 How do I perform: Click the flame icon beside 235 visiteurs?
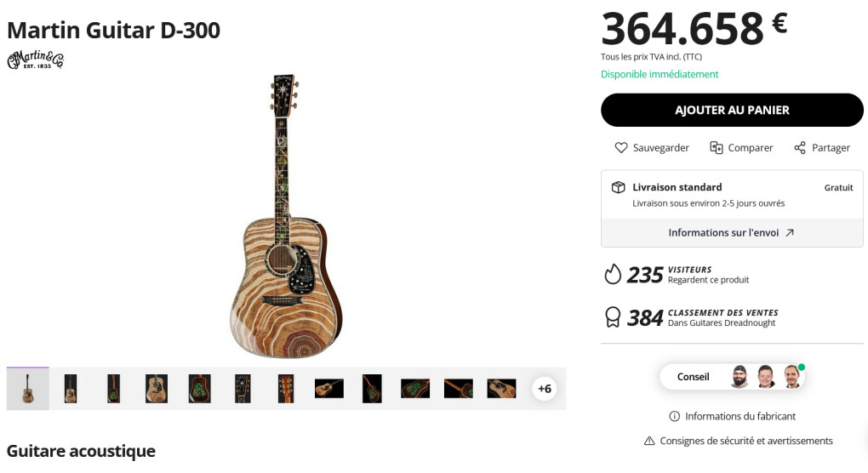point(613,274)
